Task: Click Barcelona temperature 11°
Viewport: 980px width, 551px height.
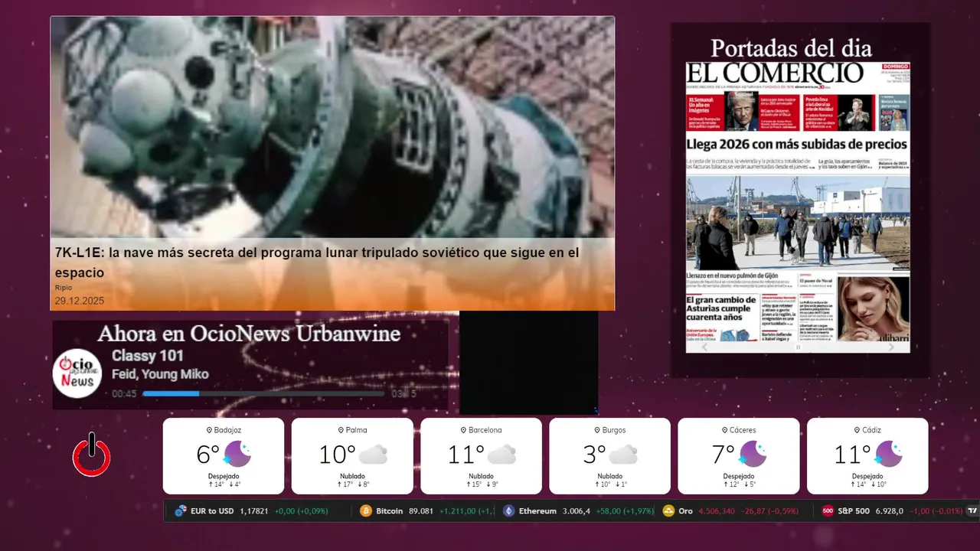Action: [x=466, y=455]
